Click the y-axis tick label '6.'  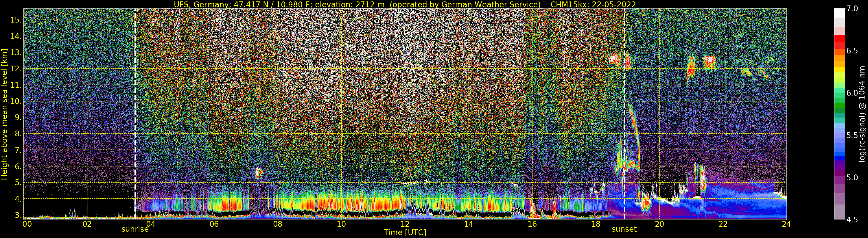click(x=18, y=166)
